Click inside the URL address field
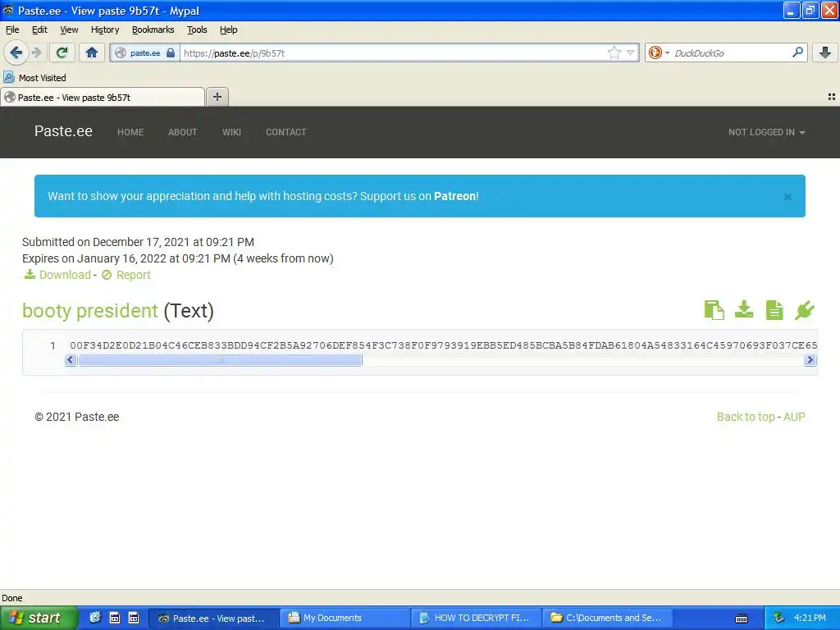The width and height of the screenshot is (840, 630). [394, 52]
